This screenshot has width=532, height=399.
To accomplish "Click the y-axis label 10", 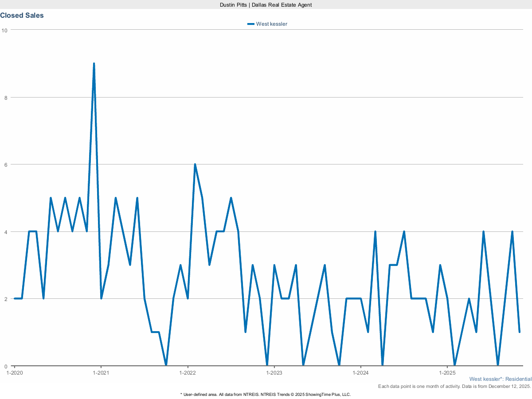I will [x=4, y=30].
